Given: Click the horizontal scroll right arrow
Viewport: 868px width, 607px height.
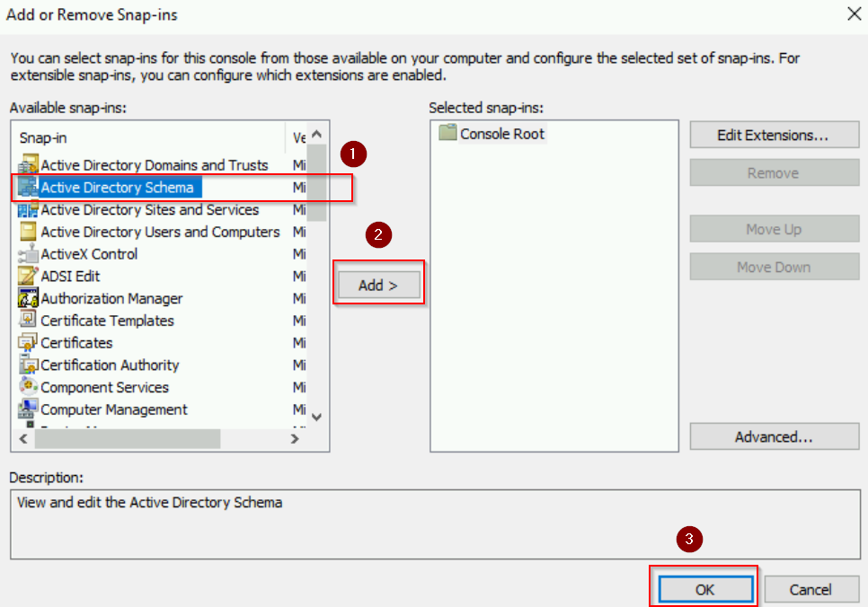Looking at the screenshot, I should [295, 439].
